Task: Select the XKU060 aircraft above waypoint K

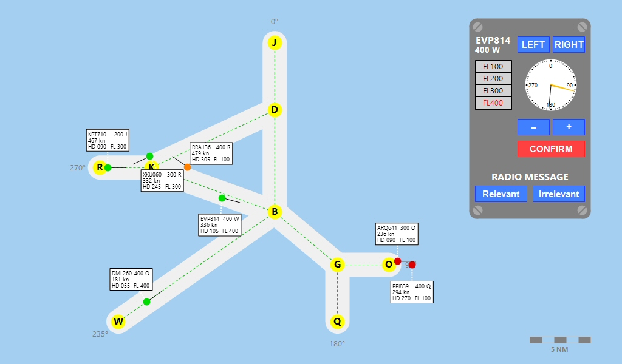Action: pyautogui.click(x=150, y=157)
